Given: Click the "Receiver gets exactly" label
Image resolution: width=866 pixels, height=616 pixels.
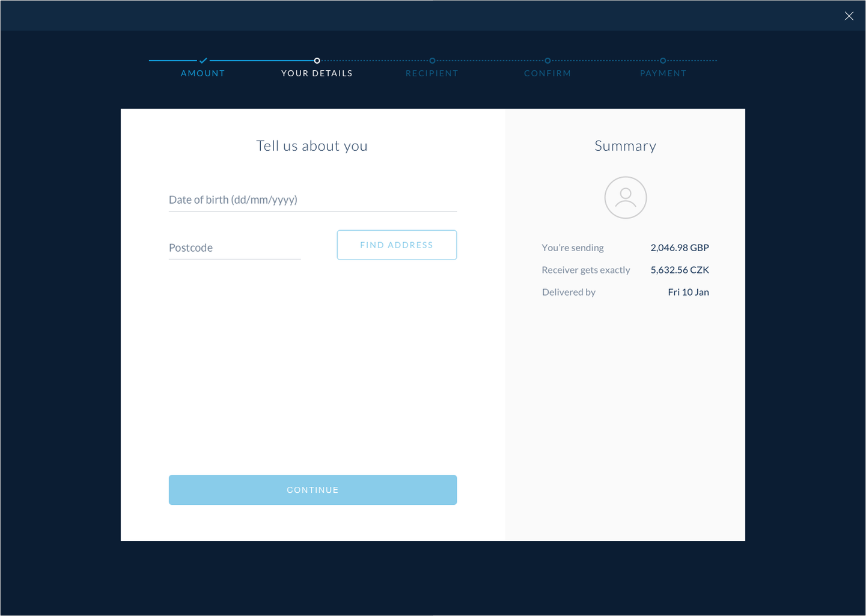Looking at the screenshot, I should tap(586, 270).
